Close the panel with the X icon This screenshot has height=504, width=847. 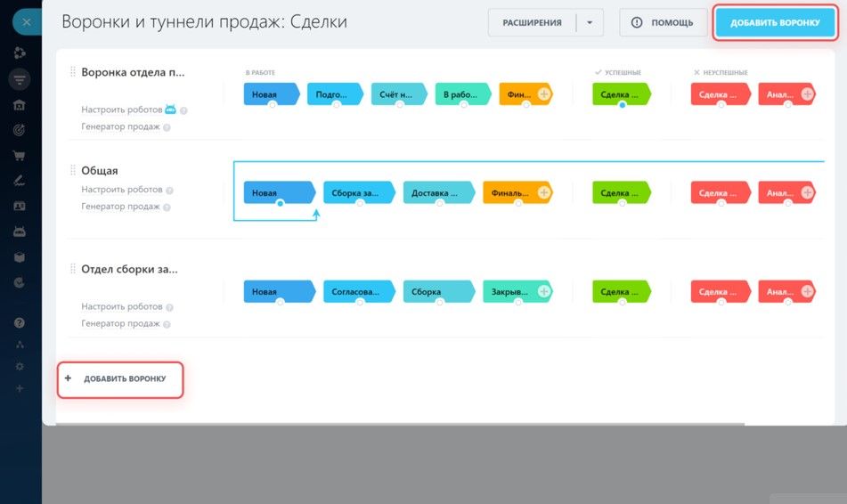[x=26, y=22]
